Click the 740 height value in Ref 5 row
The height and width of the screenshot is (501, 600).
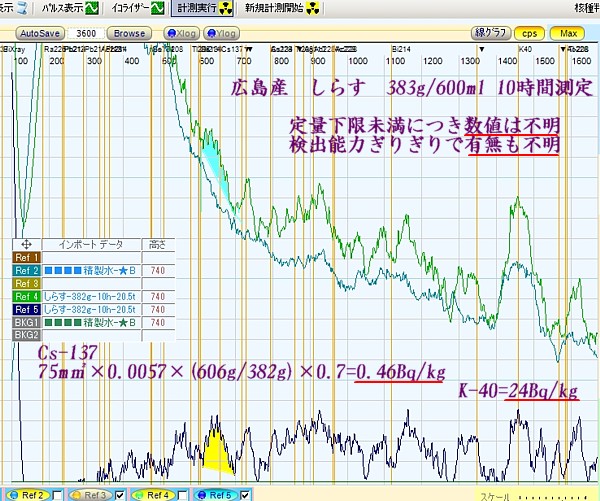coord(158,309)
